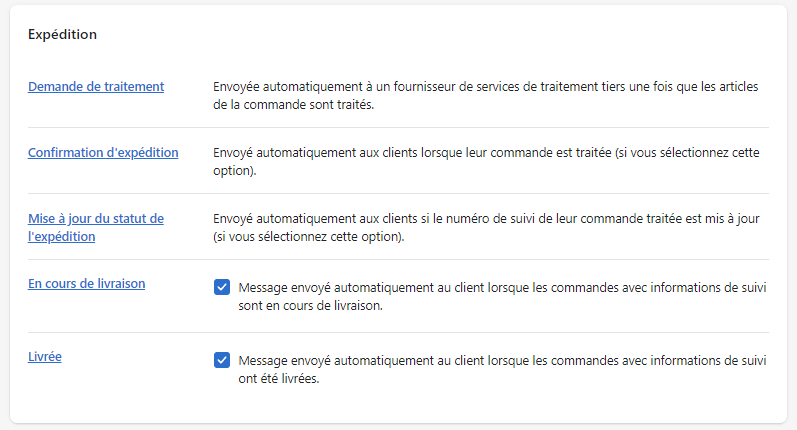Click the divider above En cours de livraison row
Image resolution: width=797 pixels, height=430 pixels.
click(398, 260)
